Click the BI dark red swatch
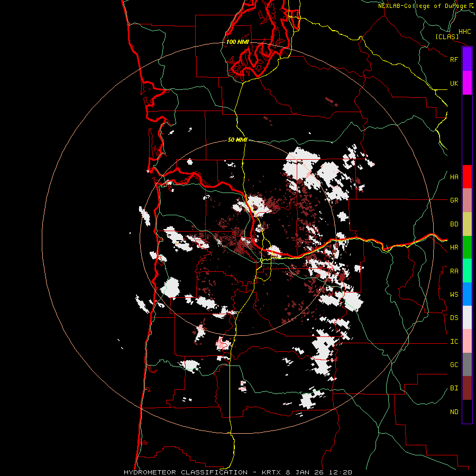476x476 pixels. pyautogui.click(x=467, y=388)
